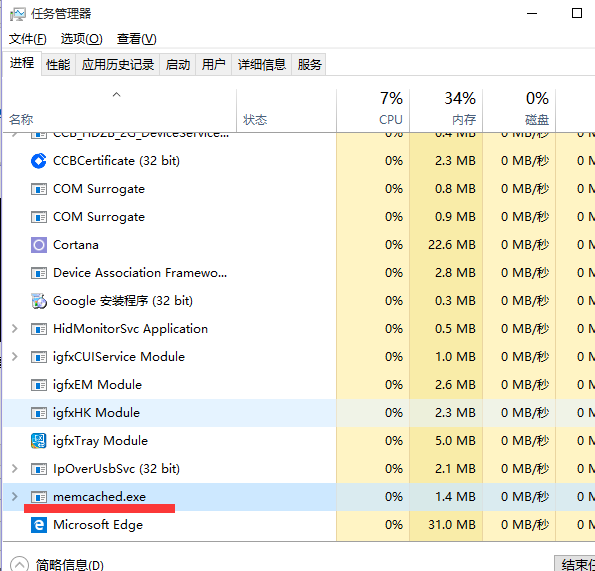595x571 pixels.
Task: Toggle sort order with the column header arrow
Action: click(116, 94)
